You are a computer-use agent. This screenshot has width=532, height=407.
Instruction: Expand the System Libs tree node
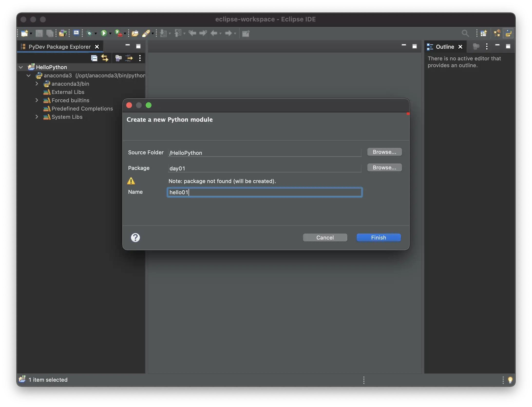(37, 117)
